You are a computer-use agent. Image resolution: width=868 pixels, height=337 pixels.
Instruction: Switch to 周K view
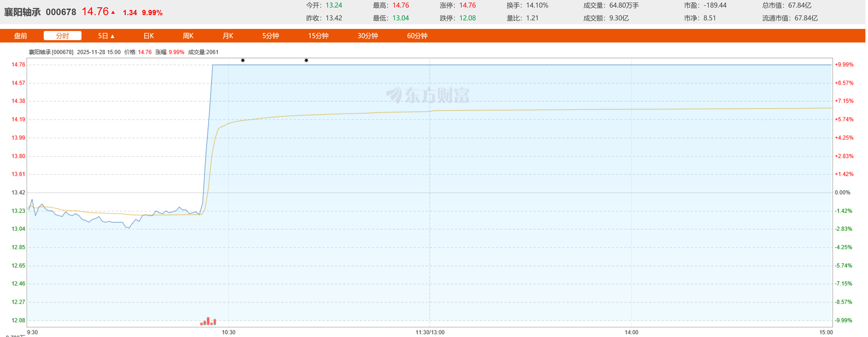[x=188, y=36]
